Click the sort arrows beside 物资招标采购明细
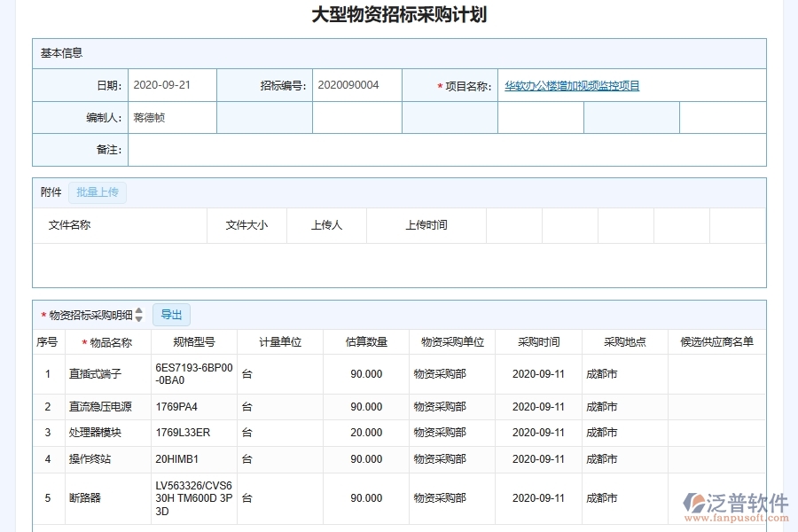Image resolution: width=798 pixels, height=532 pixels. 140,314
